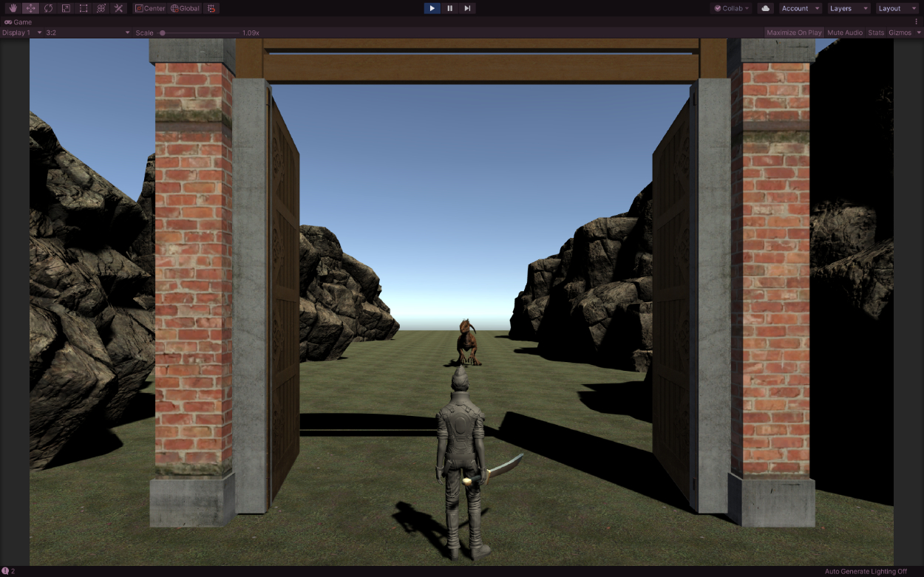This screenshot has width=924, height=577.
Task: Select the Rect transform tool
Action: coord(84,8)
